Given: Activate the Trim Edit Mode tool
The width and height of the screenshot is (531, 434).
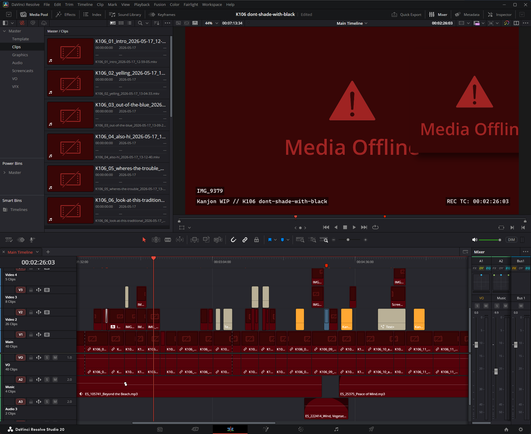Looking at the screenshot, I should pos(156,240).
